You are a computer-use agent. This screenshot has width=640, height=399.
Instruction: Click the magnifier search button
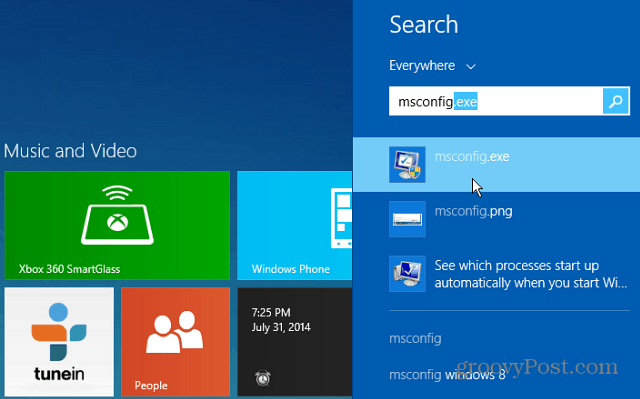[616, 101]
